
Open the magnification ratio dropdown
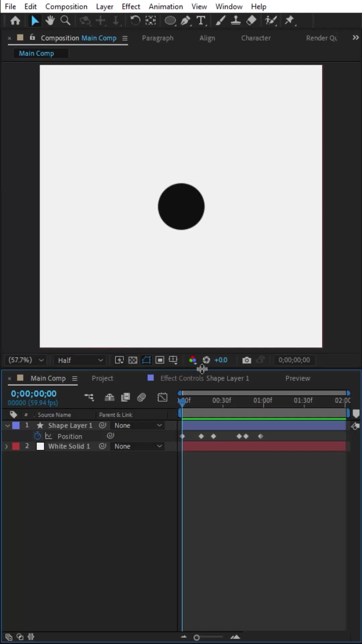[x=26, y=360]
